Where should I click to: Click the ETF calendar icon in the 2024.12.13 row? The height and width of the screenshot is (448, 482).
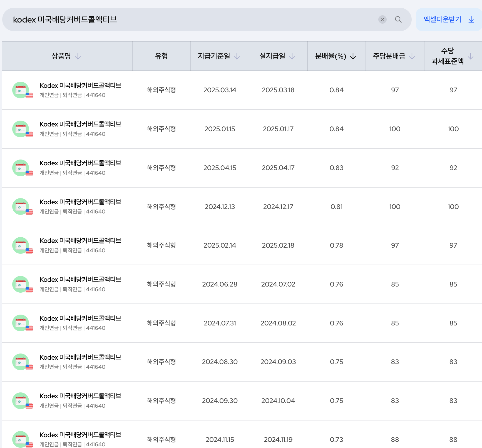(x=22, y=206)
